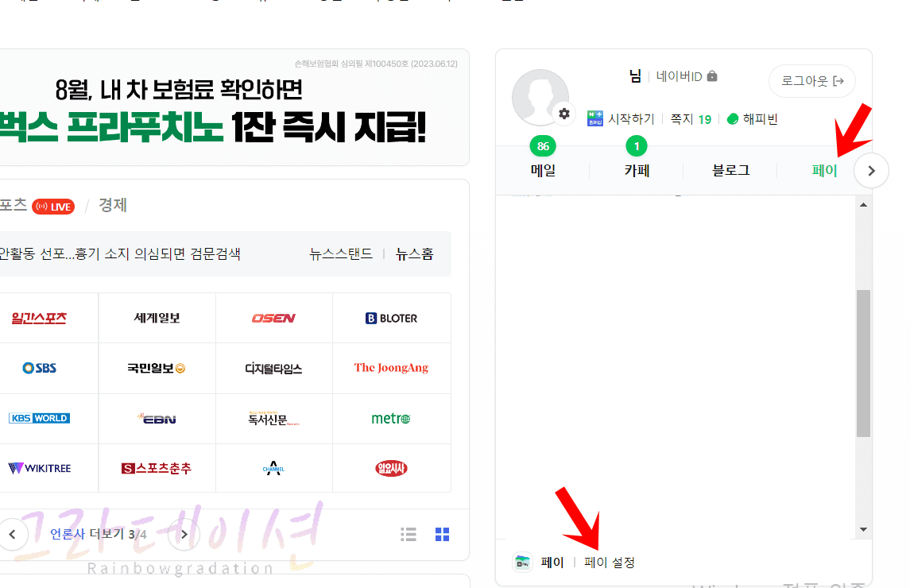
Task: Open the 일요시사 publisher logo
Action: 391,469
